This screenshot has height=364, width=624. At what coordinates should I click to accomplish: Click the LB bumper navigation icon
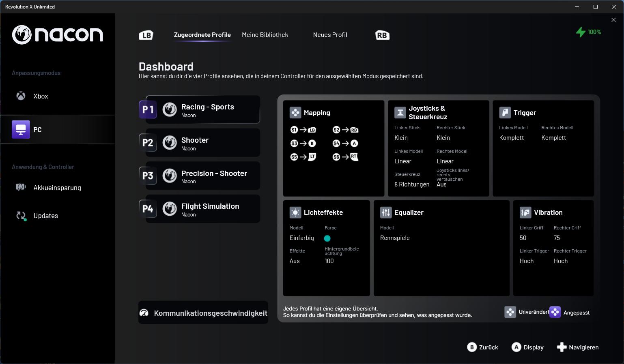146,35
